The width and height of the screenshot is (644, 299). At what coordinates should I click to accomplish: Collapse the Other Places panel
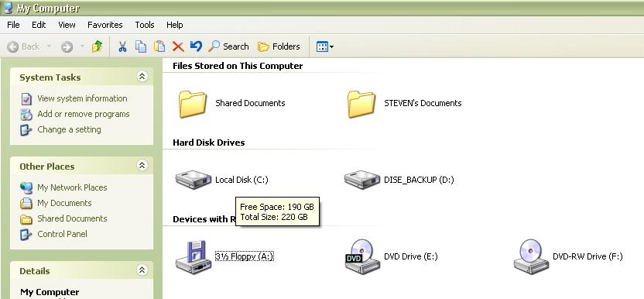[x=142, y=165]
